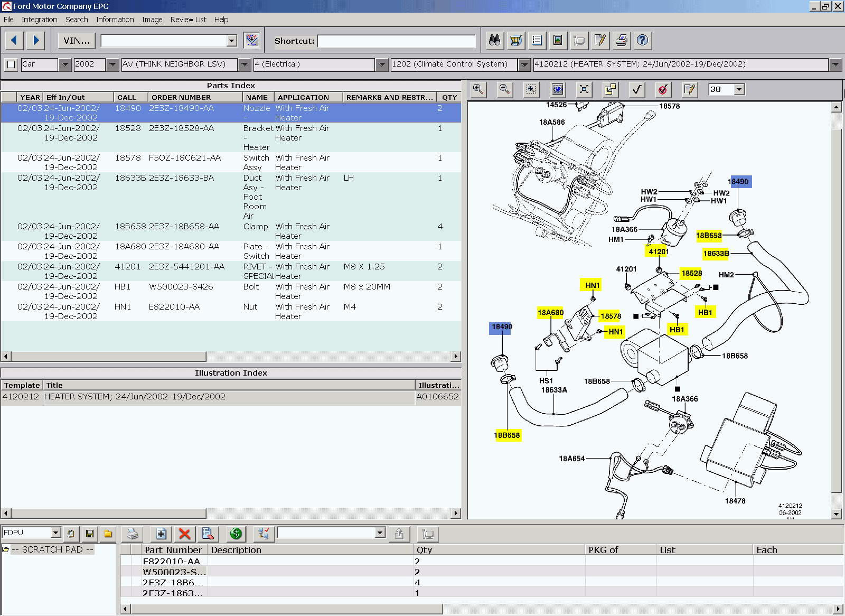Screen dimensions: 845x616
Task: Click the list document icon in top toolbar
Action: tap(537, 40)
